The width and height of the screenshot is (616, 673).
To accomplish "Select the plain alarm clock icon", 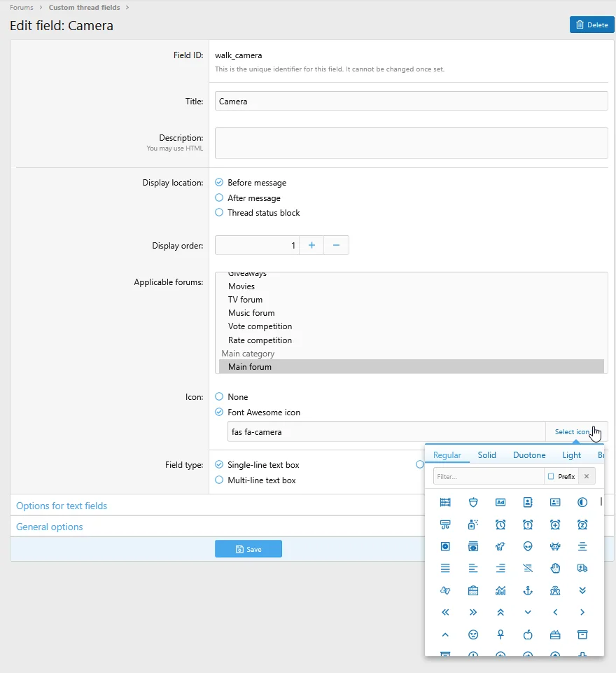I will click(x=500, y=525).
